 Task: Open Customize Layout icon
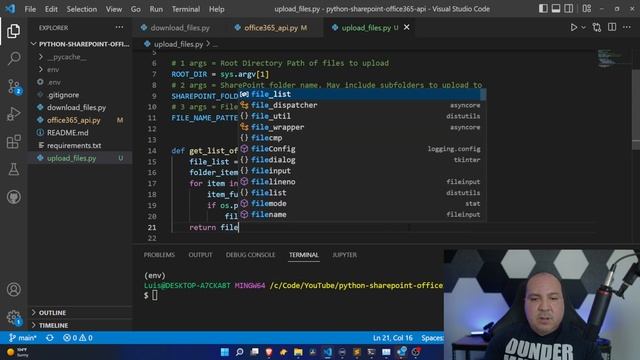click(x=587, y=9)
